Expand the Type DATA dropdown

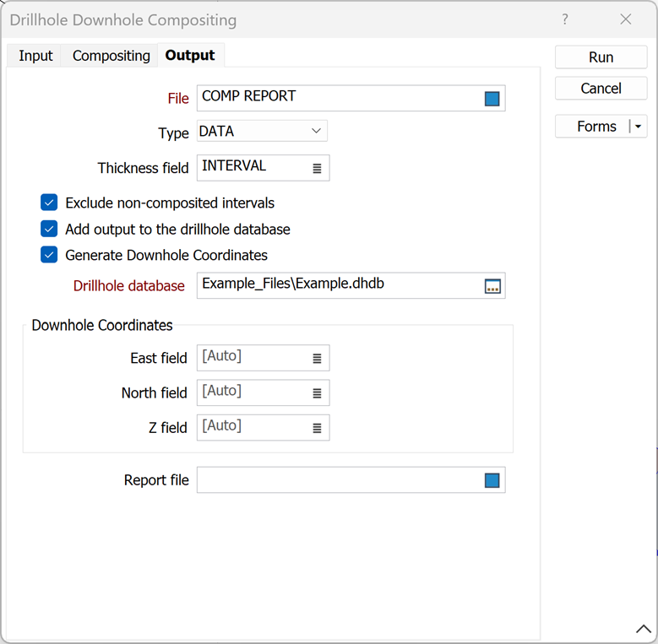pyautogui.click(x=316, y=131)
